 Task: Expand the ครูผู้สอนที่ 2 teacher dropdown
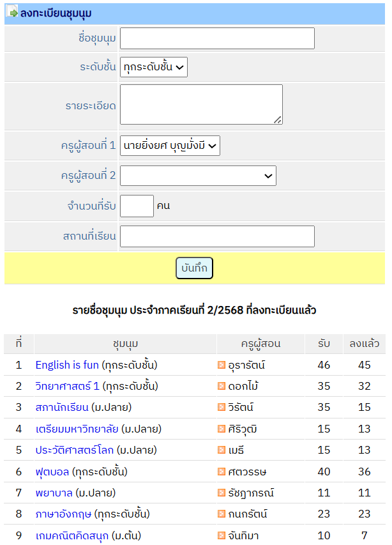click(x=198, y=176)
